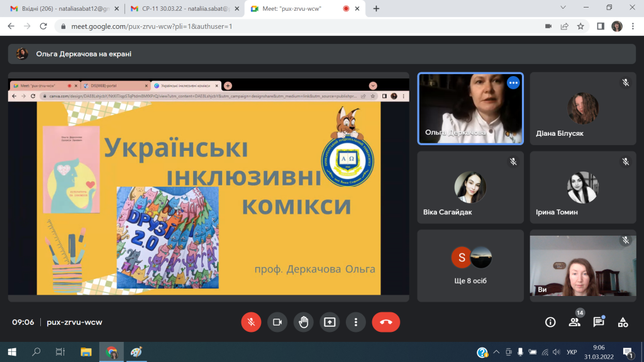Expand Chrome tab search chevron
This screenshot has width=644, height=362.
[x=564, y=8]
